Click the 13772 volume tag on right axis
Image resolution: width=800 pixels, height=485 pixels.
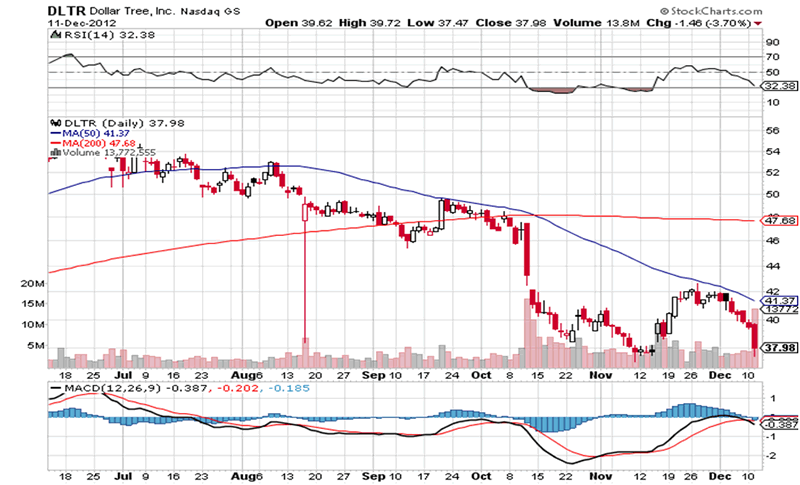tap(780, 309)
